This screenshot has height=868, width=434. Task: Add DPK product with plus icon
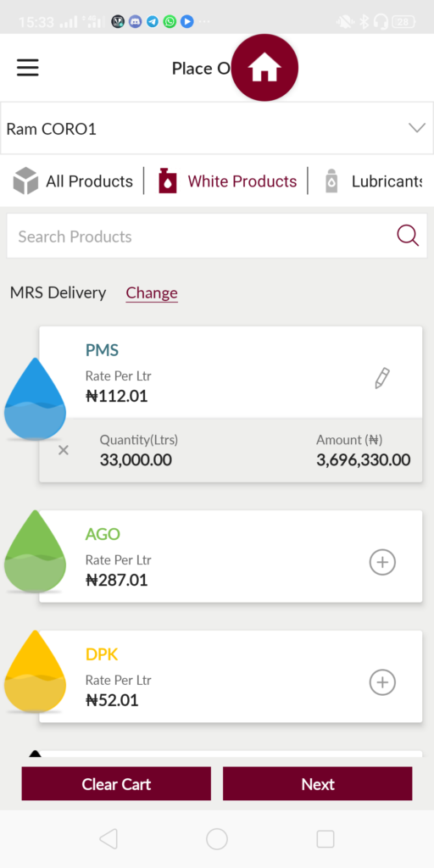tap(382, 682)
